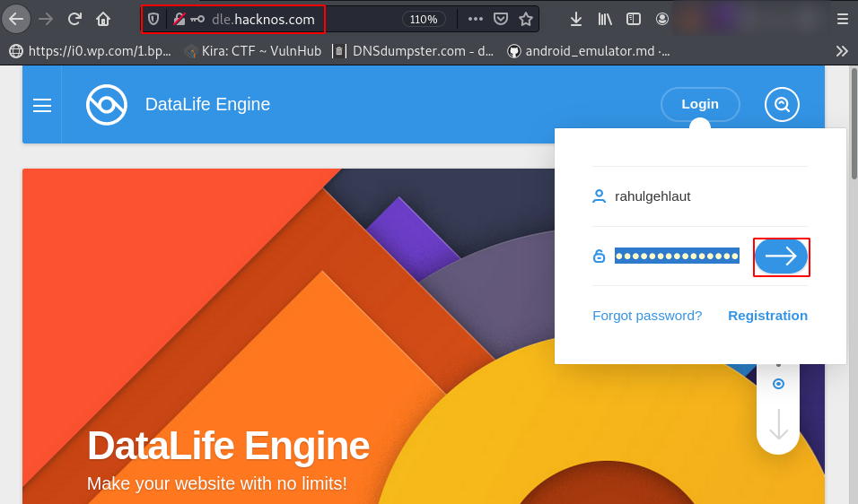Select the circular slide indicator dot

[x=778, y=384]
